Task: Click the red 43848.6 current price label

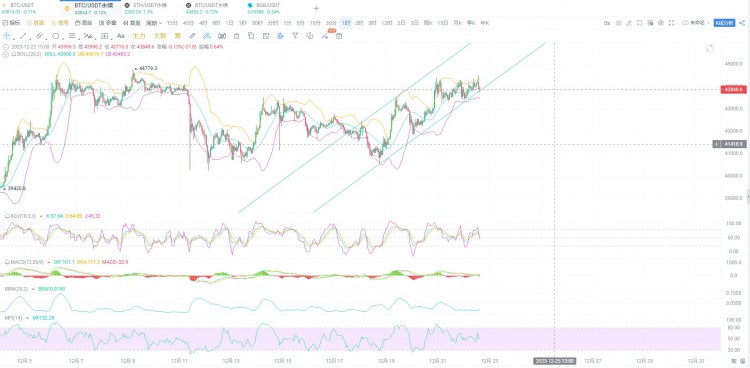Action: click(733, 89)
